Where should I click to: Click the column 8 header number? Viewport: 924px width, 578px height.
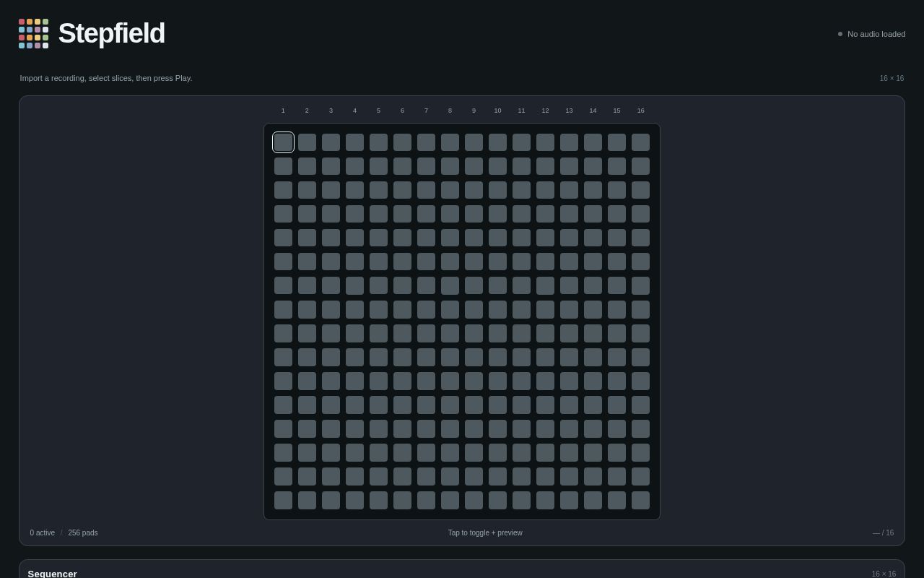[x=450, y=111]
